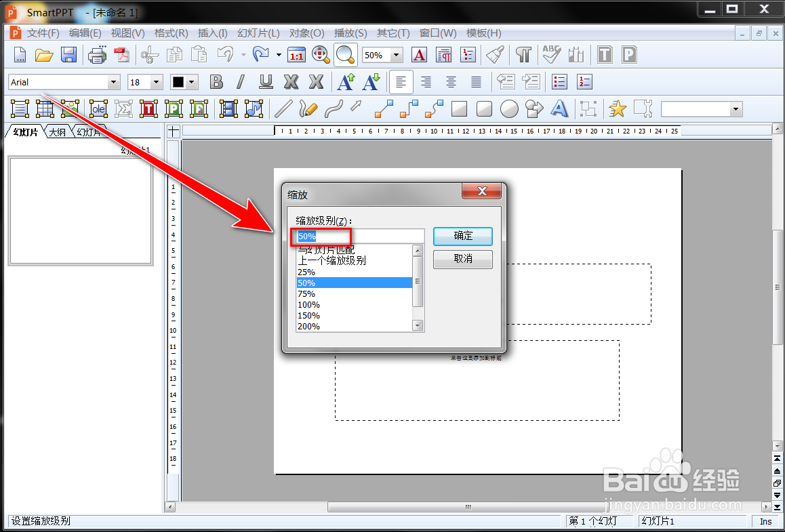Select 75% zoom level in list
Screen dimensions: 785x532
pyautogui.click(x=354, y=293)
